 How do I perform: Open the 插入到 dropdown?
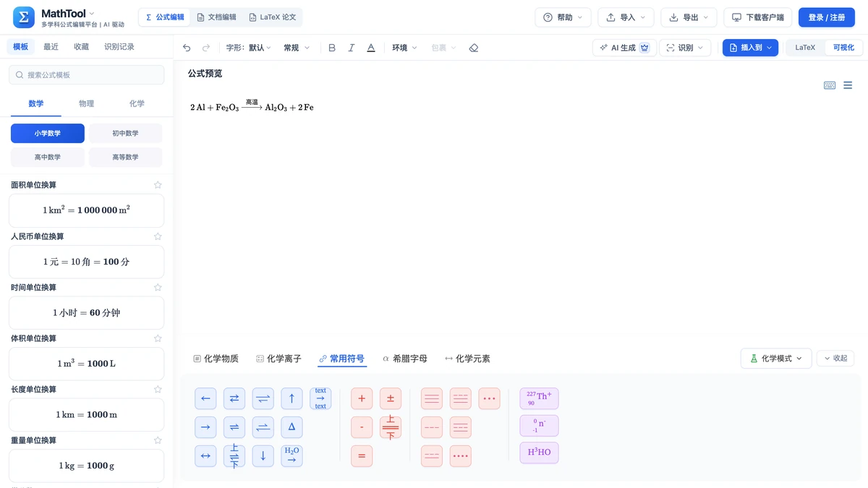750,48
